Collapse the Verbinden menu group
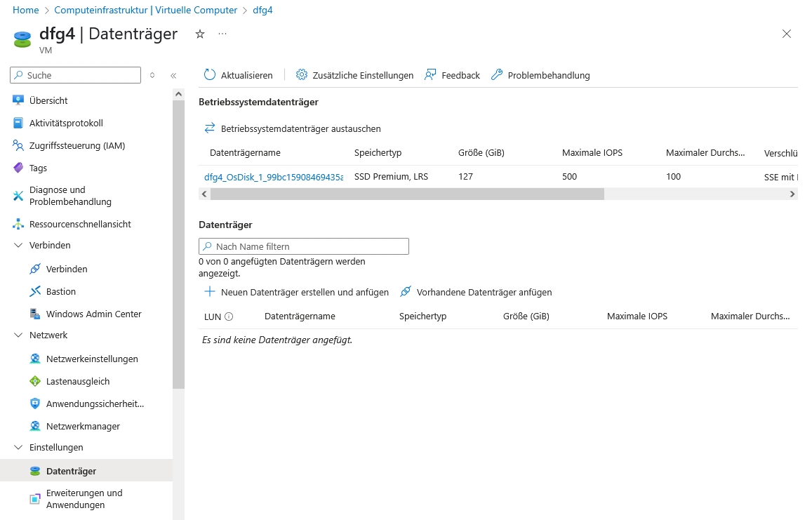The width and height of the screenshot is (812, 520). pyautogui.click(x=18, y=246)
